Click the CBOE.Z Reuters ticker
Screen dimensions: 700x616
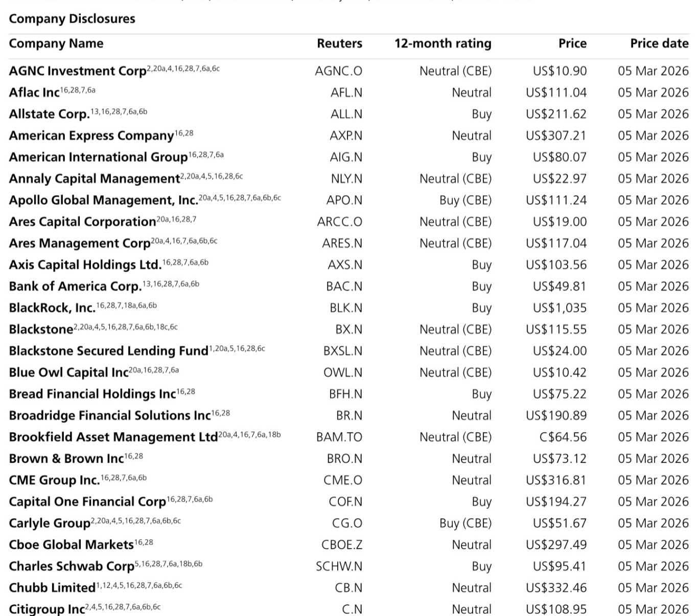click(342, 545)
